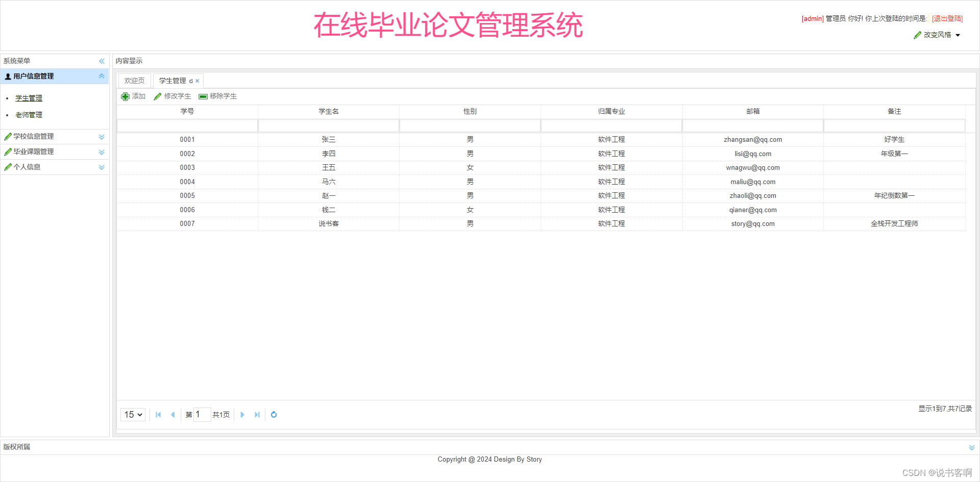This screenshot has width=980, height=482.
Task: Click the page number input field
Action: [x=202, y=415]
